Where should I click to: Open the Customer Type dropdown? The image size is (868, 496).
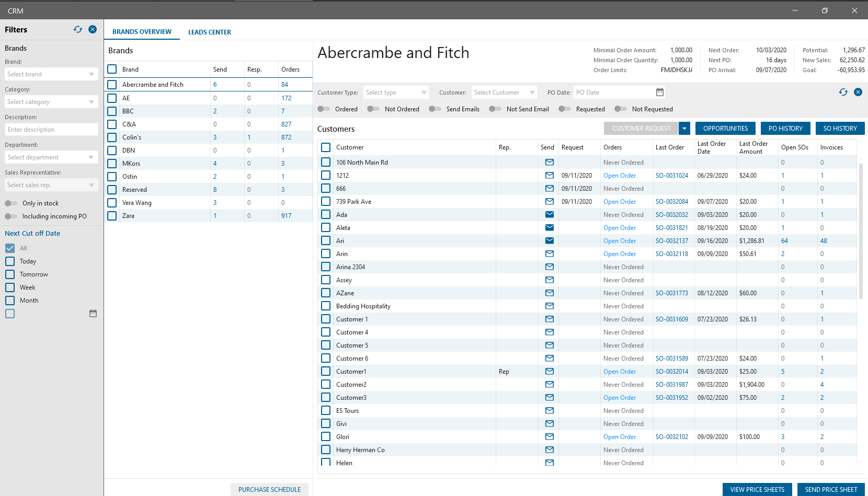(396, 93)
